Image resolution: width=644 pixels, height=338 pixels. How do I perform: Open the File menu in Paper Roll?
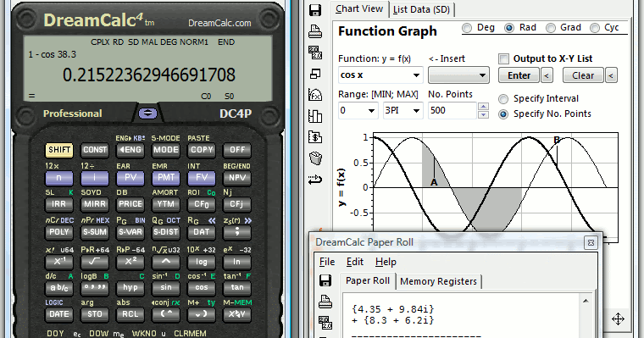click(x=327, y=262)
